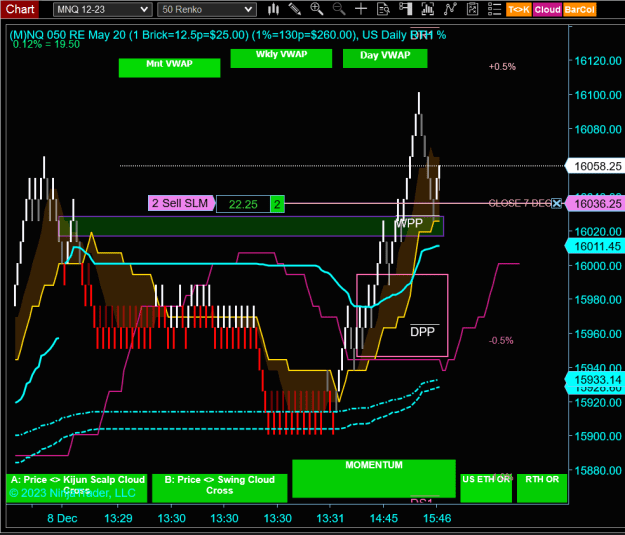Click the B: Price <> Swing Cloud Cross button
Image resolution: width=625 pixels, height=535 pixels.
pos(220,488)
